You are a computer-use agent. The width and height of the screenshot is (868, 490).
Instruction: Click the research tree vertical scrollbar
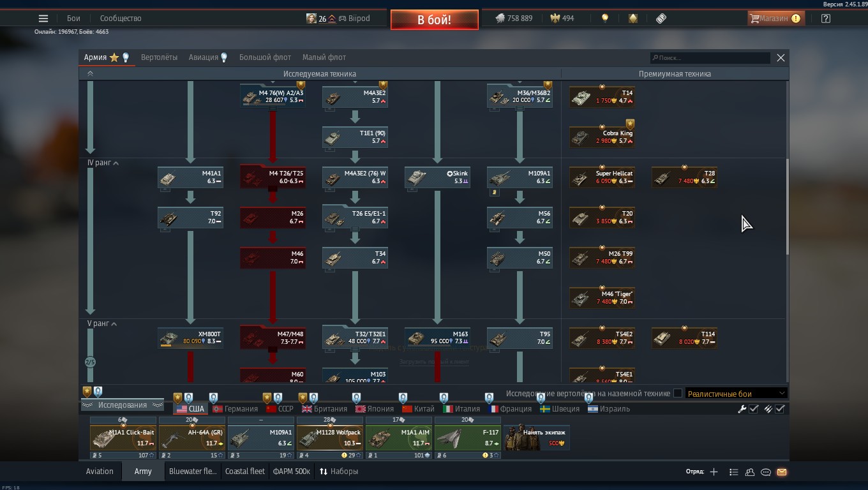(x=787, y=207)
